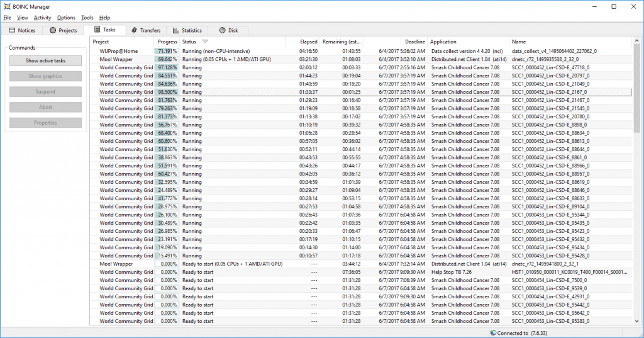Screen dimensions: 644x338
Task: Open the Activity menu
Action: 42,18
